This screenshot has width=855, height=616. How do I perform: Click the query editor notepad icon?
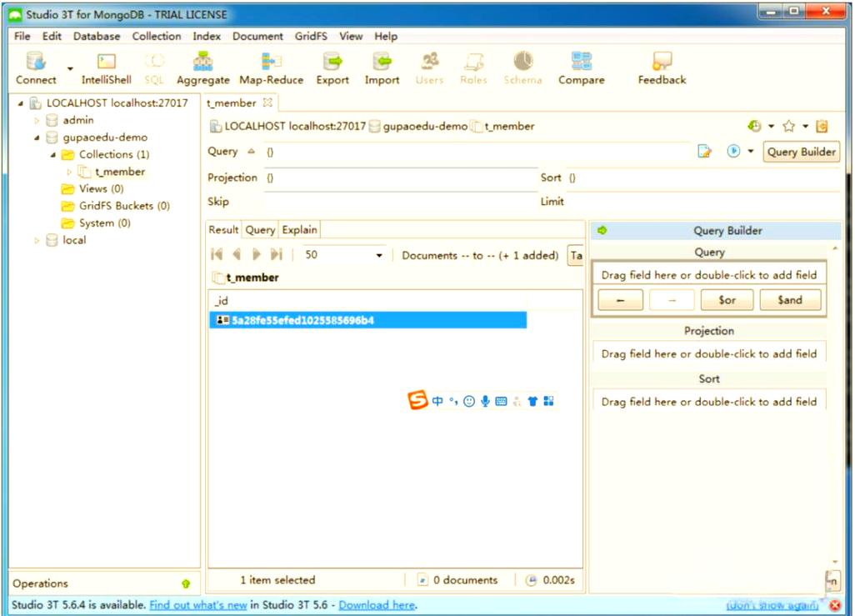[704, 151]
